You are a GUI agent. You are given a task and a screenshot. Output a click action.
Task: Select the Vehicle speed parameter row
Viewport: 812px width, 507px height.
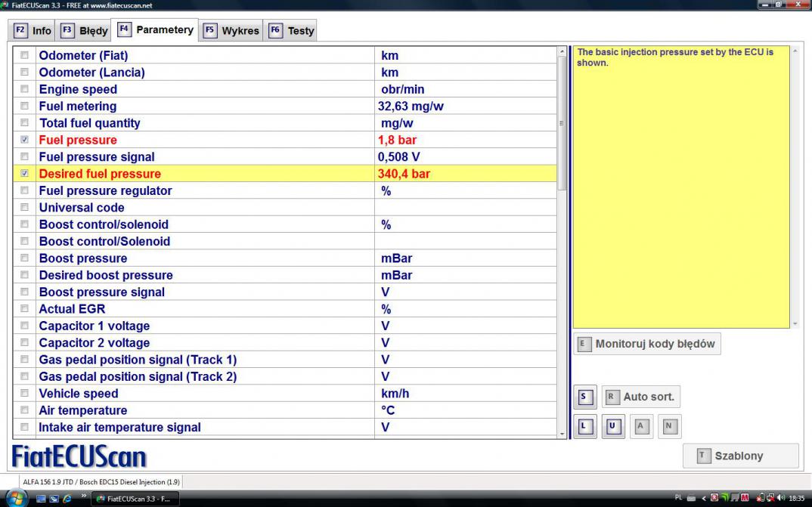(x=79, y=394)
